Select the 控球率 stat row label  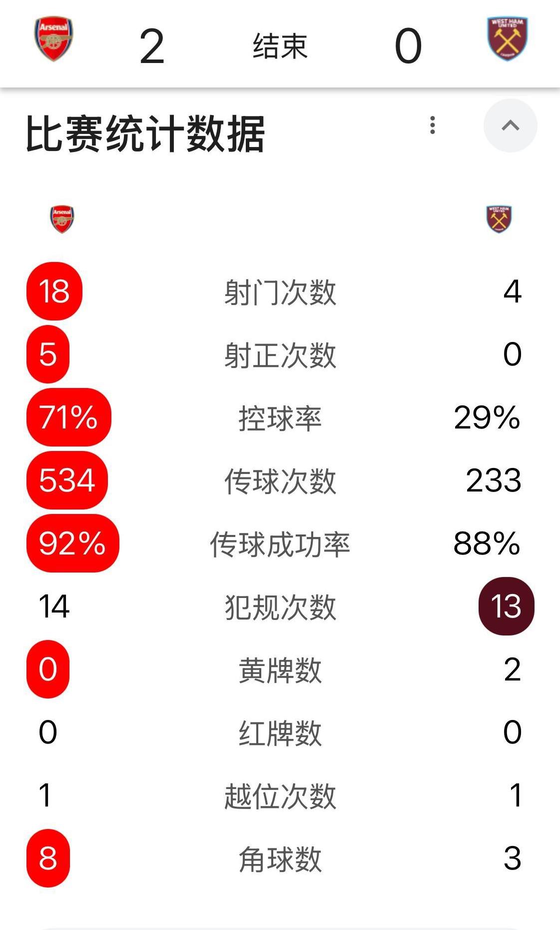[280, 418]
